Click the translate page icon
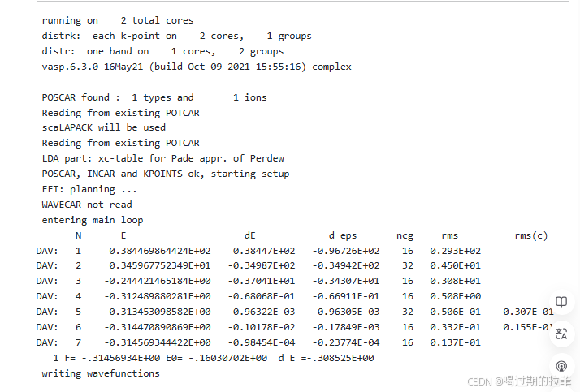The width and height of the screenshot is (580, 392). 561,334
